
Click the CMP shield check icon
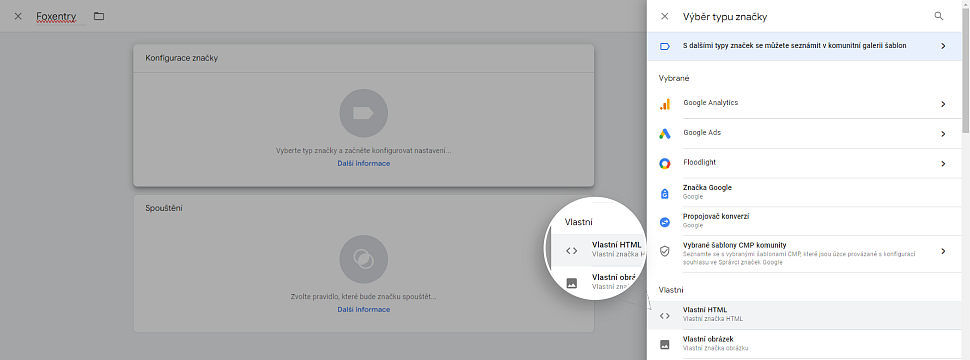(x=665, y=252)
